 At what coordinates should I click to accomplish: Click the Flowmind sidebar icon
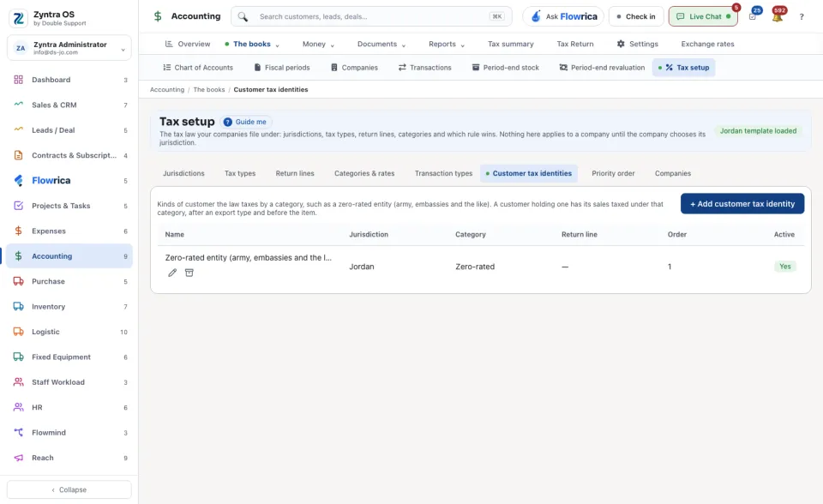(x=18, y=432)
